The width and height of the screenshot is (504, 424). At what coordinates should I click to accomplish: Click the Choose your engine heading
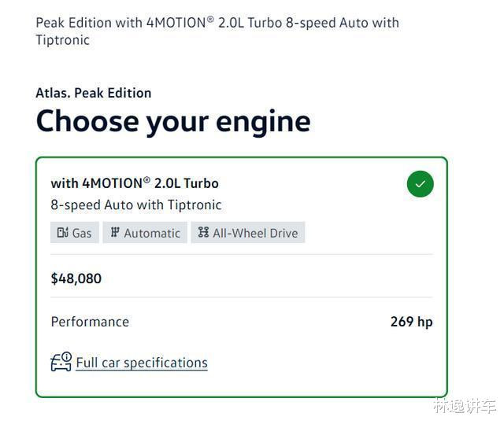point(173,122)
